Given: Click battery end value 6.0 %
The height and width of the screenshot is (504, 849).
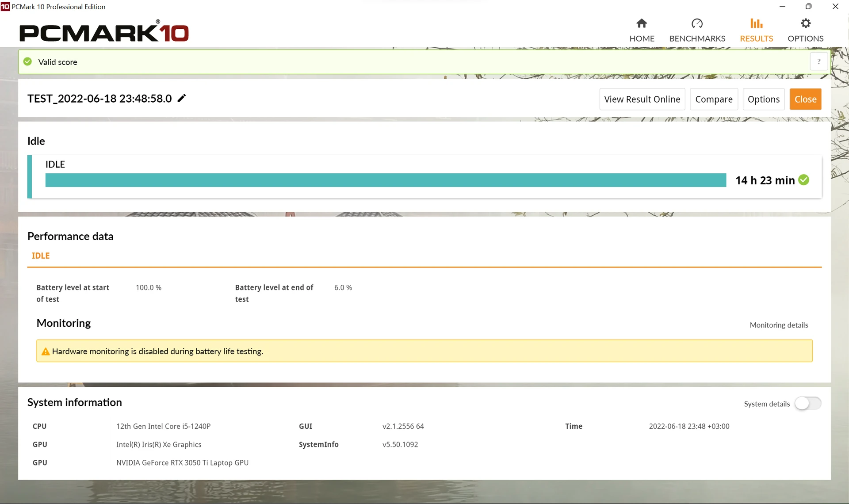Looking at the screenshot, I should 343,287.
